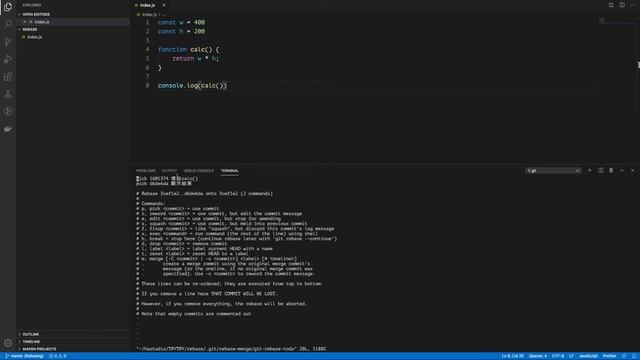Click the Prettier status bar item
Image resolution: width=640 pixels, height=360 pixels.
pyautogui.click(x=609, y=356)
